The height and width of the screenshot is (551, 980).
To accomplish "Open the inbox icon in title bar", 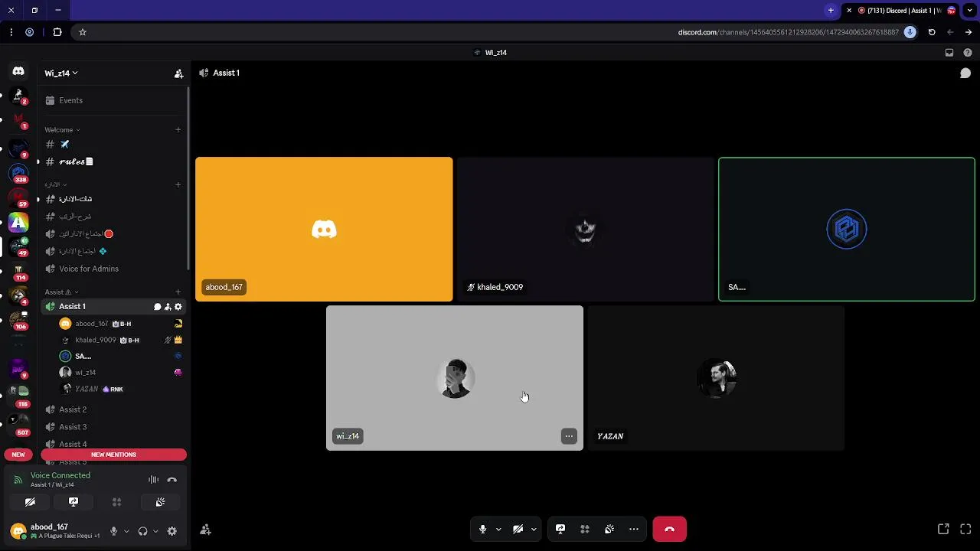I will click(949, 53).
